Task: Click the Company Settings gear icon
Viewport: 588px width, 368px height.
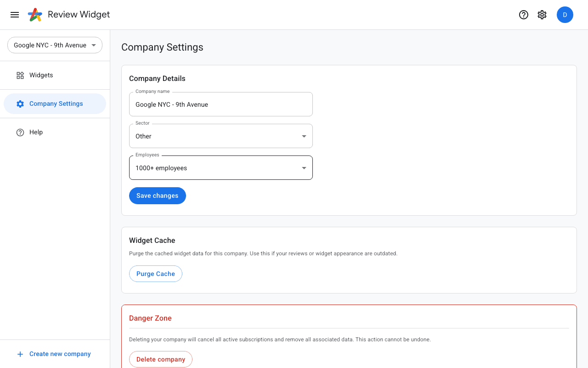Action: (x=20, y=103)
